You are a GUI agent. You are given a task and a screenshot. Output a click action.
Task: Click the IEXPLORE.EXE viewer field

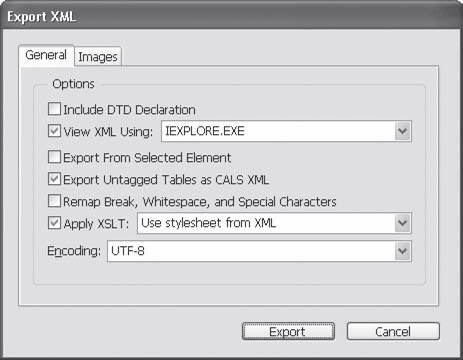coord(287,131)
